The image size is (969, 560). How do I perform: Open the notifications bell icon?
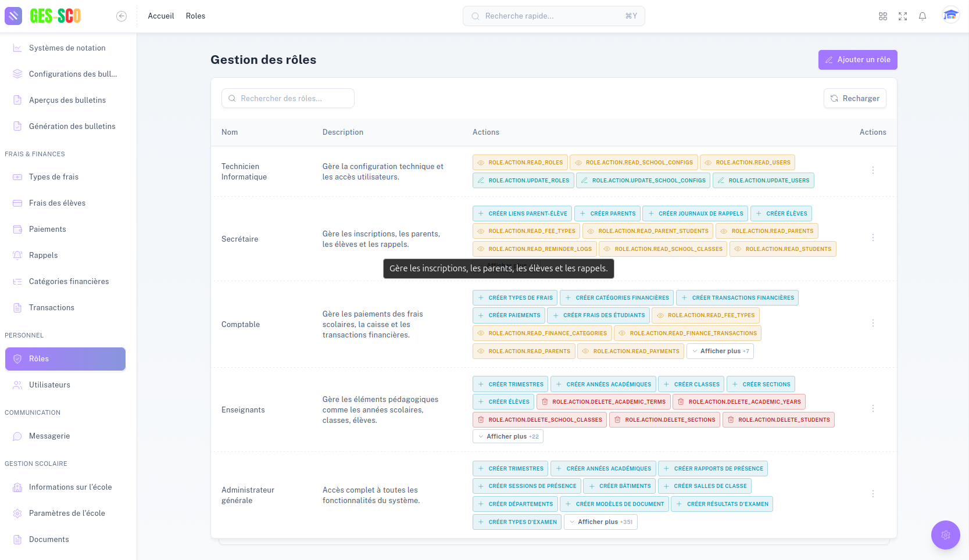click(x=922, y=16)
